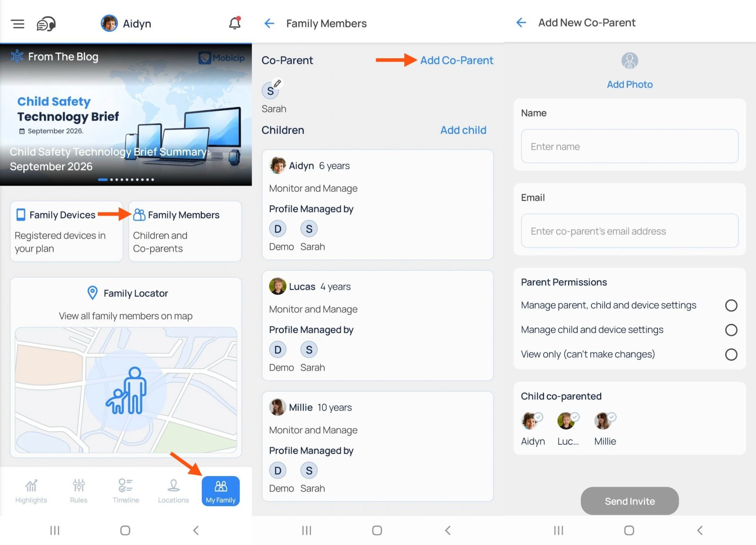Open Child Safety Technology Brief blog banner

(x=126, y=115)
